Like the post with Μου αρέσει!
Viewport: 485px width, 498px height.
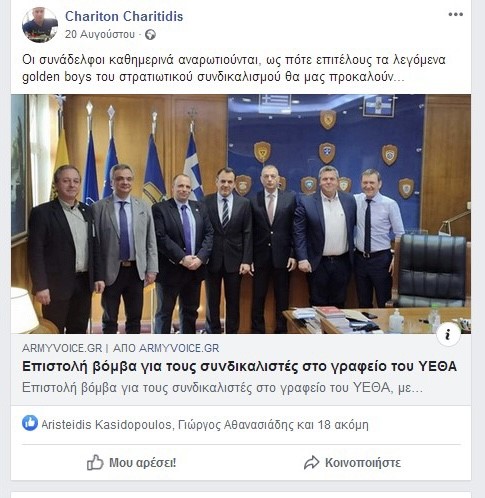pos(131,463)
